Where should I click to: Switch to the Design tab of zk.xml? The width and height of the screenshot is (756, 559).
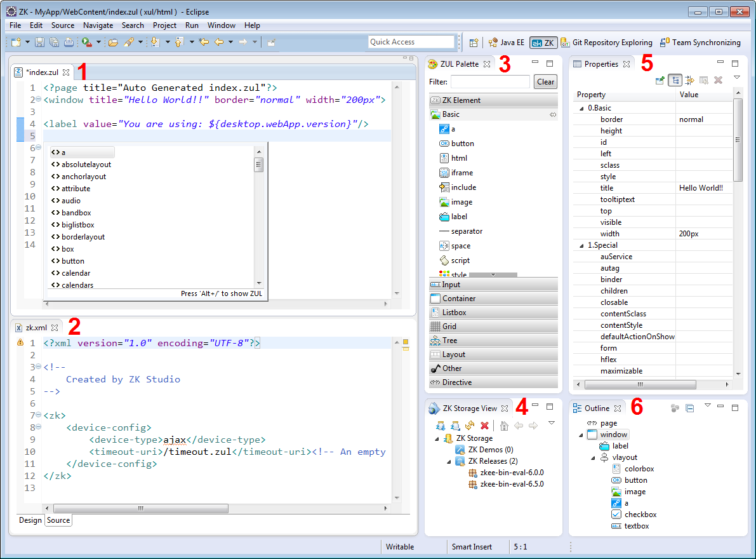point(30,520)
